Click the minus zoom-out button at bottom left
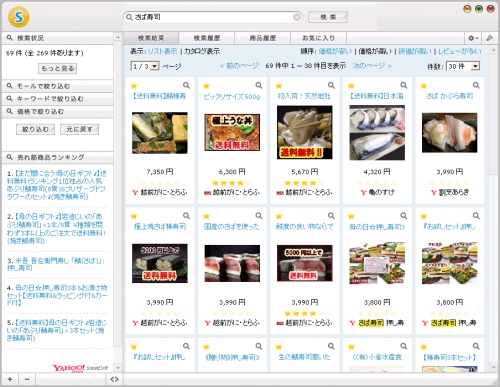This screenshot has width=500, height=387. (x=27, y=379)
